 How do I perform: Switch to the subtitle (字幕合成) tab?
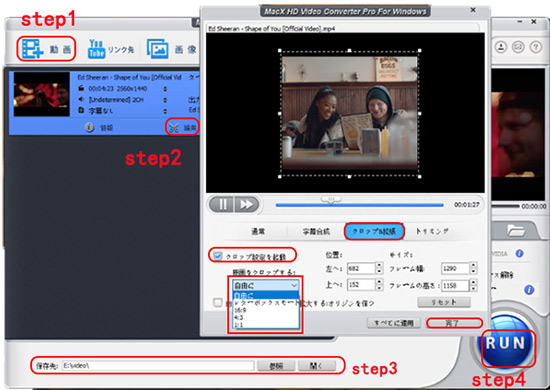pyautogui.click(x=316, y=231)
